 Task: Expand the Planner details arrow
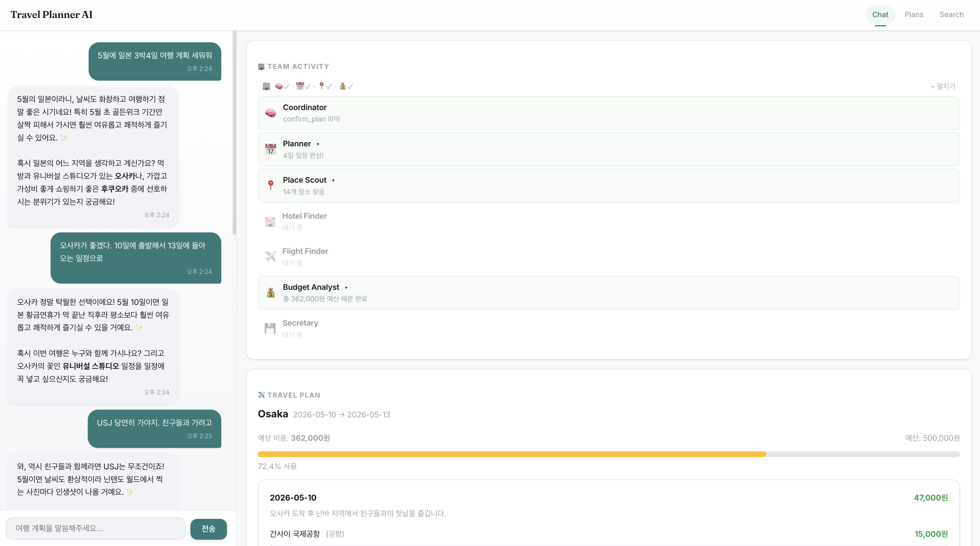[318, 144]
